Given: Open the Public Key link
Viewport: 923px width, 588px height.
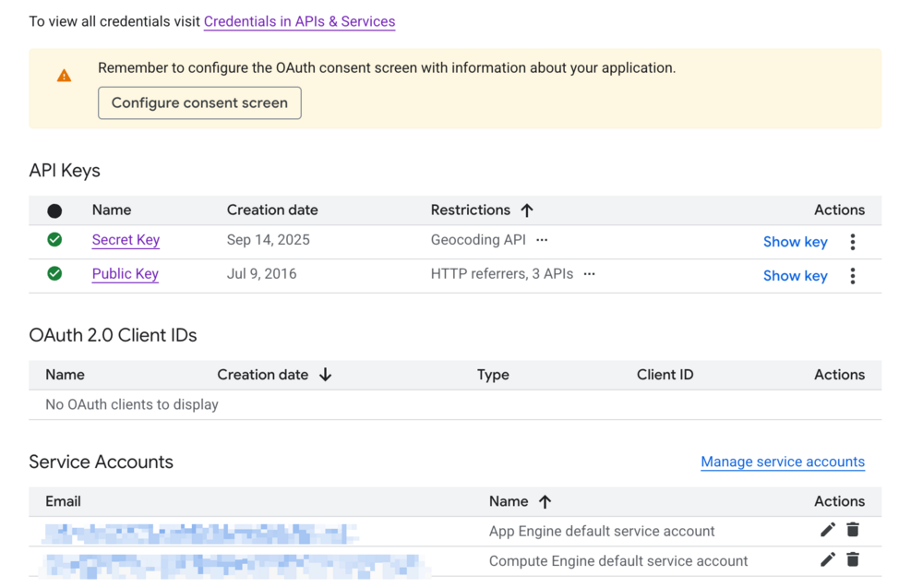Looking at the screenshot, I should [126, 274].
